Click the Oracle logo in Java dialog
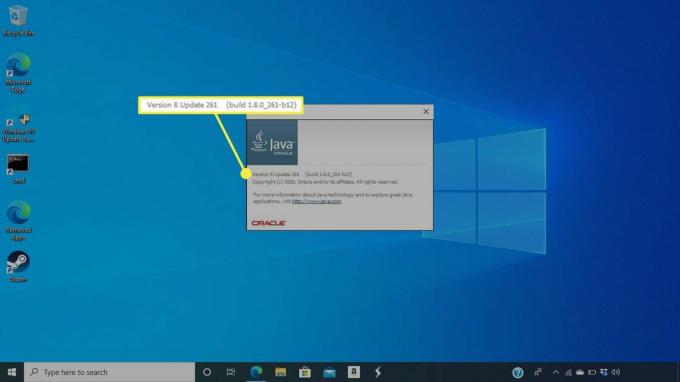 click(x=268, y=223)
